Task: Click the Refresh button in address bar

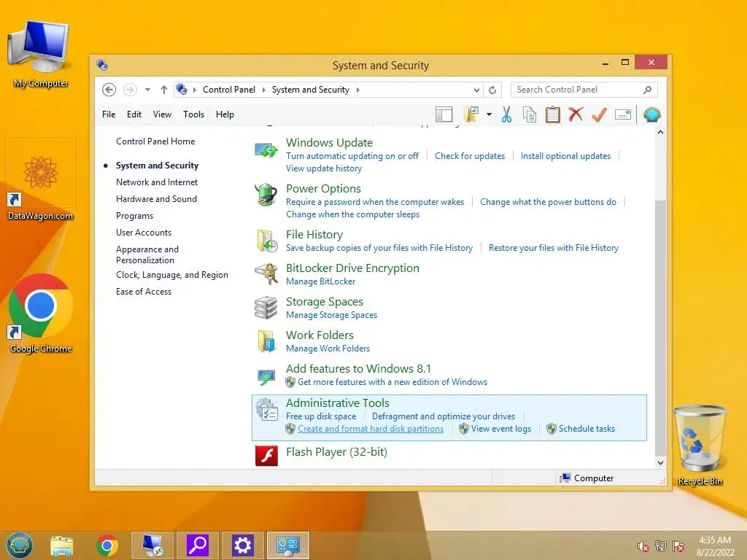Action: coord(492,90)
